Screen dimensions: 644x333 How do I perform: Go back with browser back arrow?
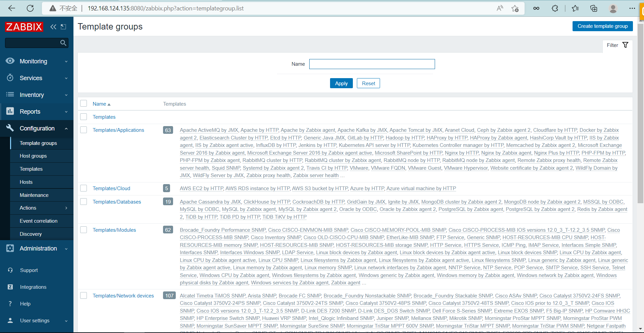pos(12,8)
